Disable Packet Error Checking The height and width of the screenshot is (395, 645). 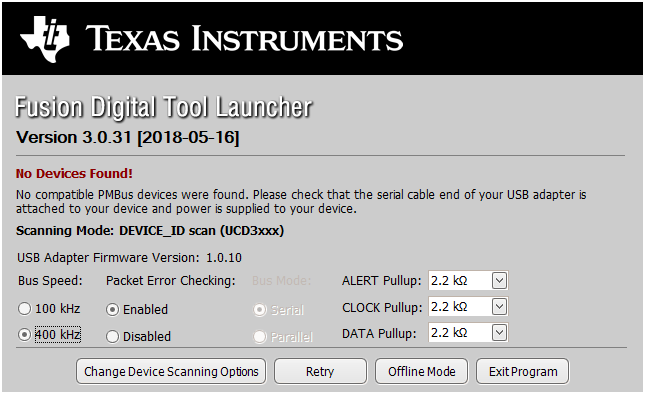(112, 337)
